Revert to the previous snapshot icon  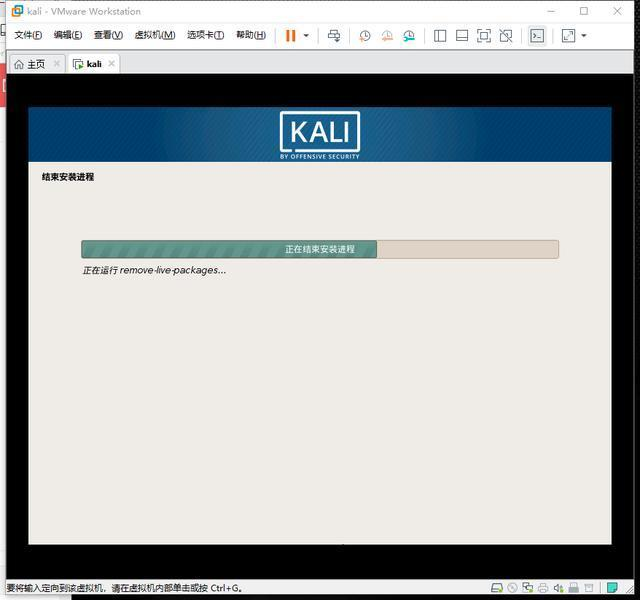tap(387, 36)
